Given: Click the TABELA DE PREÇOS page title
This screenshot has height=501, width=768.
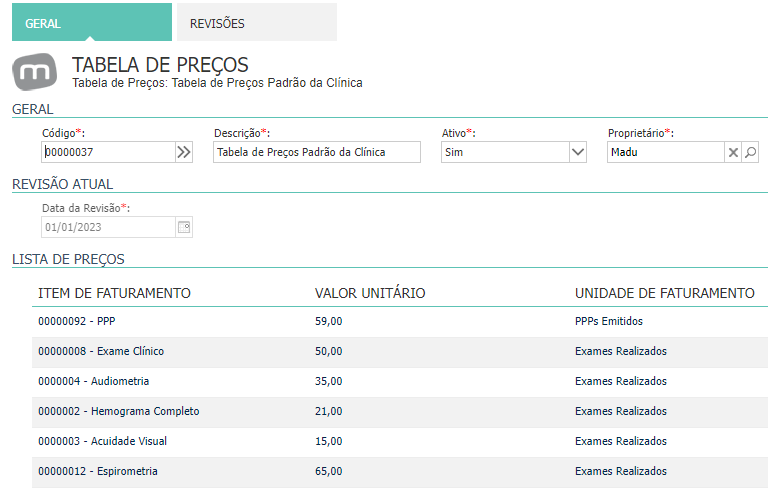Looking at the screenshot, I should 160,65.
